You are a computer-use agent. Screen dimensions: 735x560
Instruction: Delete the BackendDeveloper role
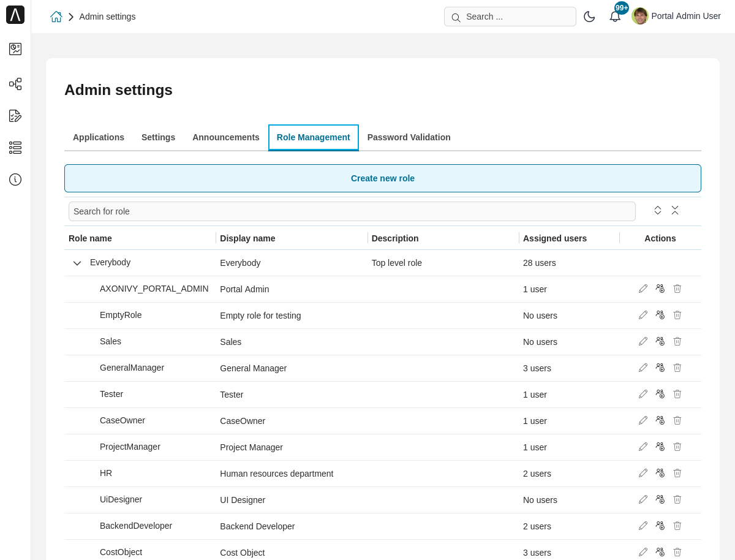[677, 526]
